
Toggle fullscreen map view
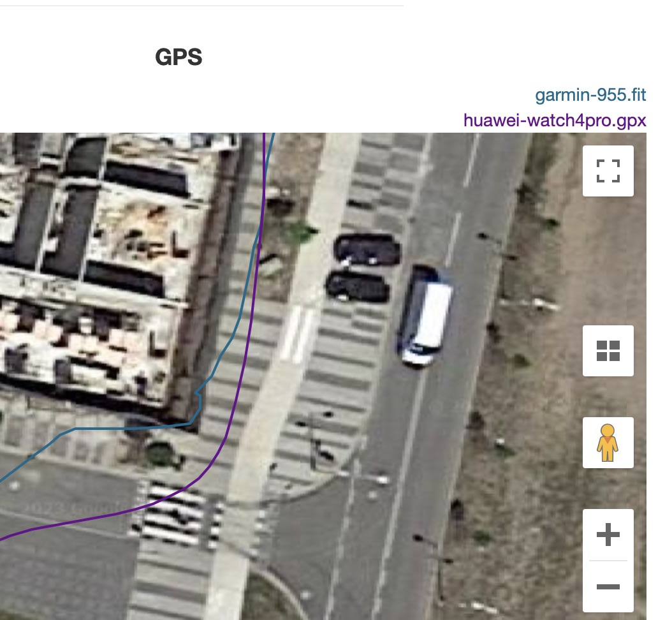click(608, 171)
